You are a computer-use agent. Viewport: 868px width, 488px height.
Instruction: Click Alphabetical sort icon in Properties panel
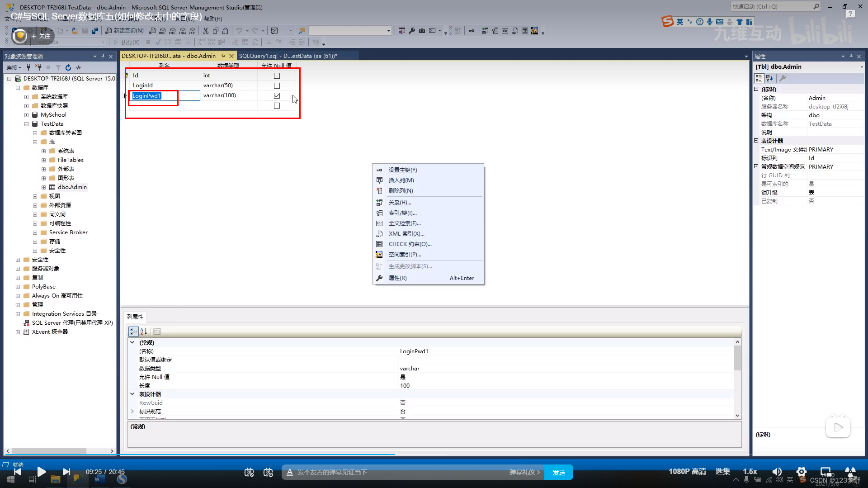[x=769, y=78]
